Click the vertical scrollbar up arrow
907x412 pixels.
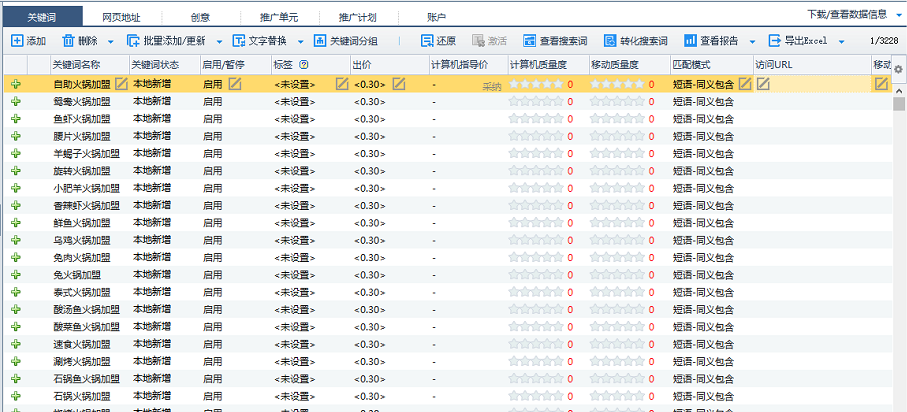(899, 91)
